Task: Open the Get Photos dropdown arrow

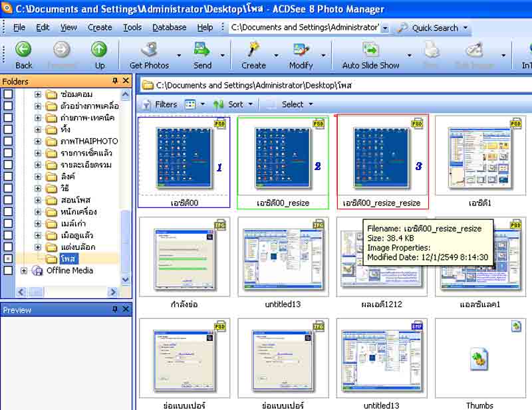Action: [178, 55]
